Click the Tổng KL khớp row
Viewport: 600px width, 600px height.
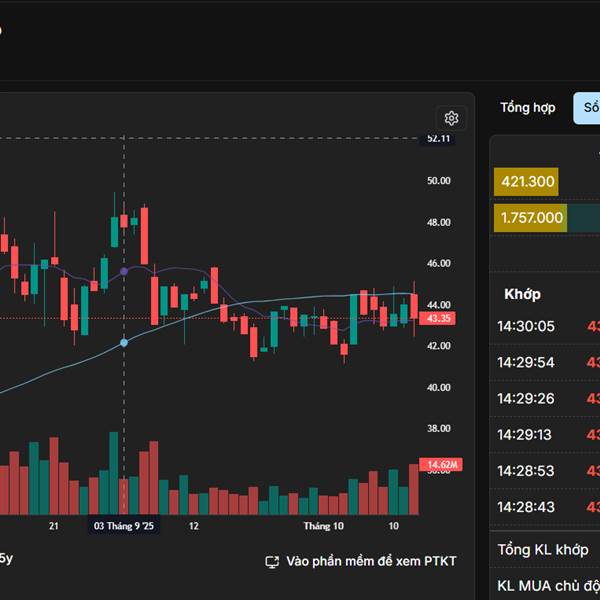click(x=544, y=550)
